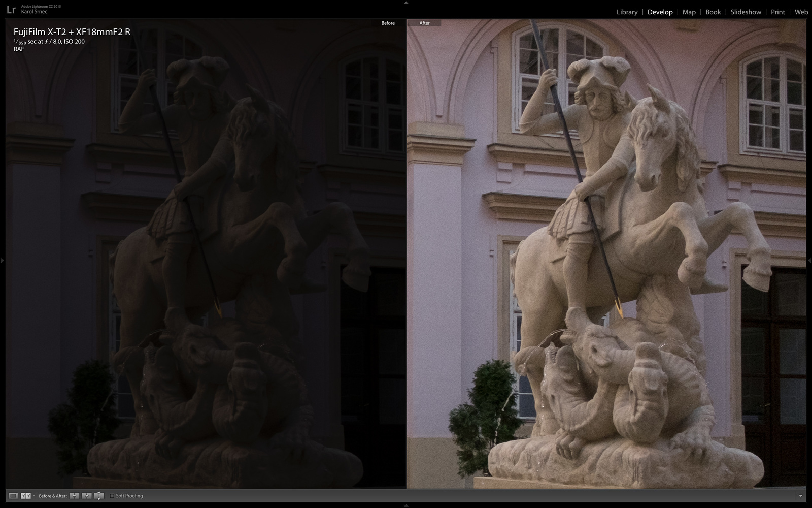The image size is (812, 508).
Task: Expand the right panel using edge arrow
Action: [809, 260]
